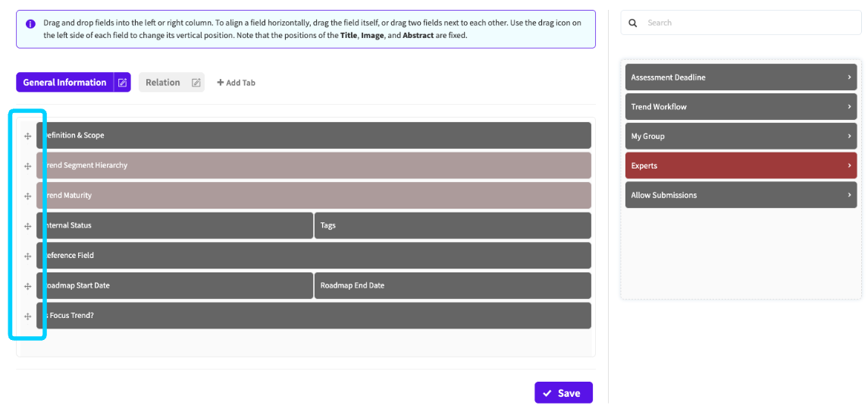Click drag handle beside Trend Segment Hierarchy

(28, 166)
